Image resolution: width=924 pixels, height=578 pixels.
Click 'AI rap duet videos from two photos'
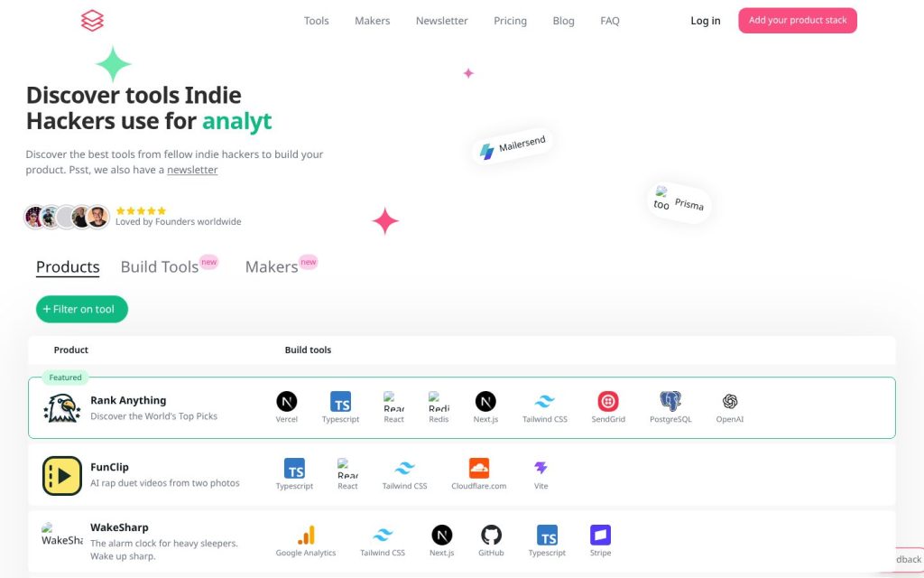(165, 483)
